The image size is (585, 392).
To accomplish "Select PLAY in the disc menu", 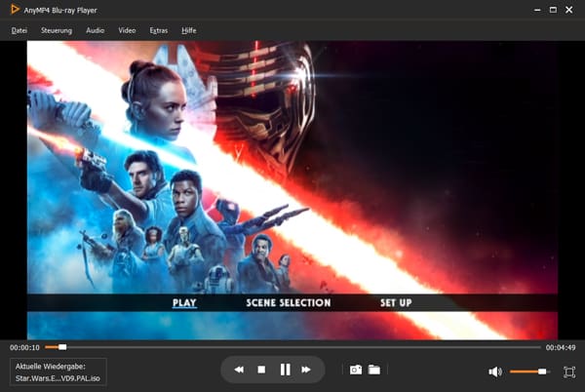I will (184, 303).
